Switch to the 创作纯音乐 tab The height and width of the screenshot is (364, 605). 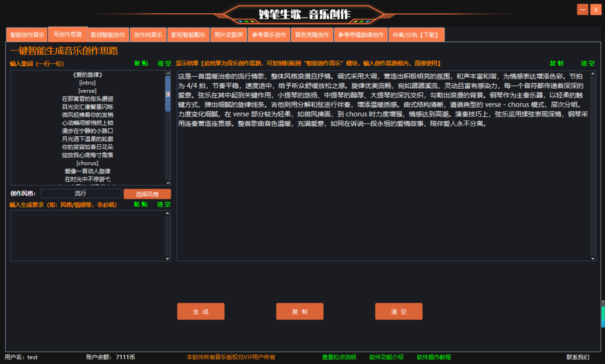tap(148, 35)
